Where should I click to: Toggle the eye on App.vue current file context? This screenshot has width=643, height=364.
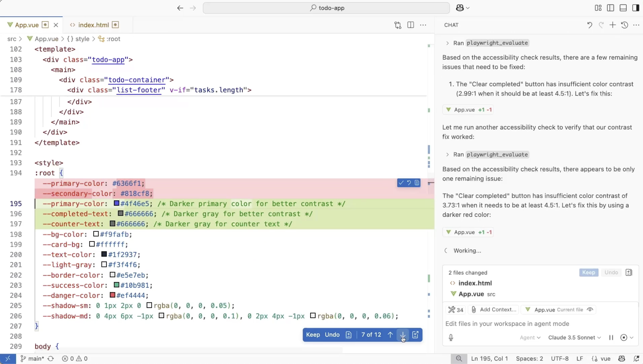coord(590,310)
